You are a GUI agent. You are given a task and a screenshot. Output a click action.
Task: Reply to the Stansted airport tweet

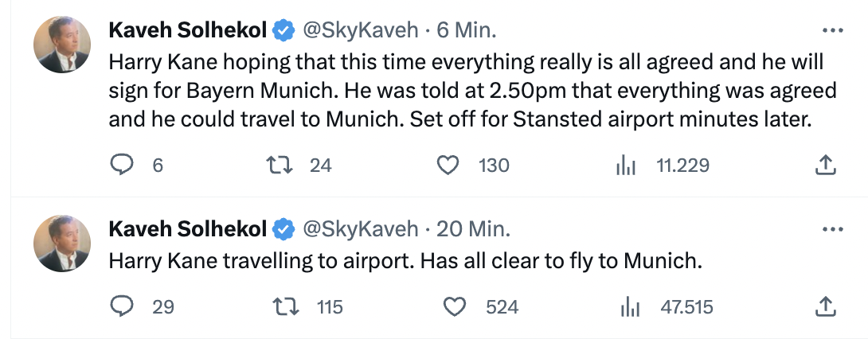point(121,165)
